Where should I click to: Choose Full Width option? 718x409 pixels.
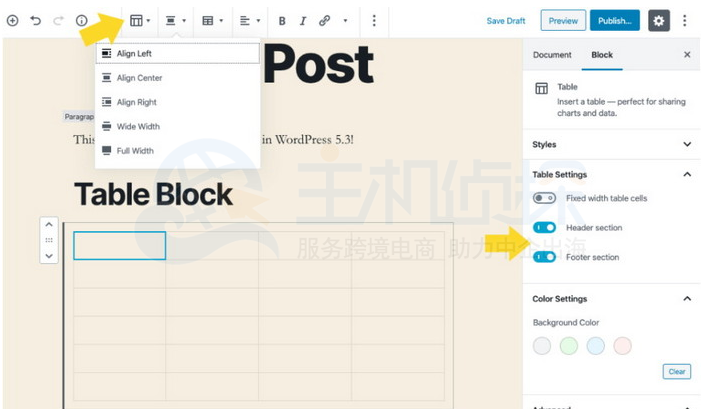[x=178, y=151]
